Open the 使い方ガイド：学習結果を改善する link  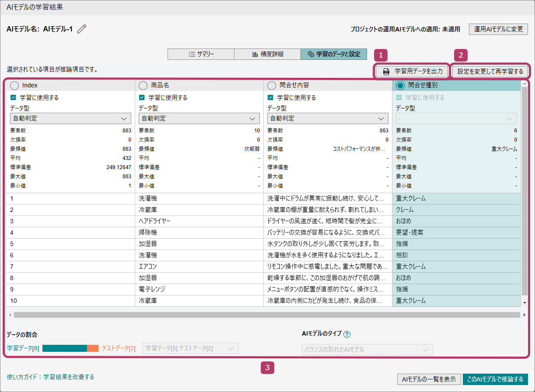[x=50, y=377]
